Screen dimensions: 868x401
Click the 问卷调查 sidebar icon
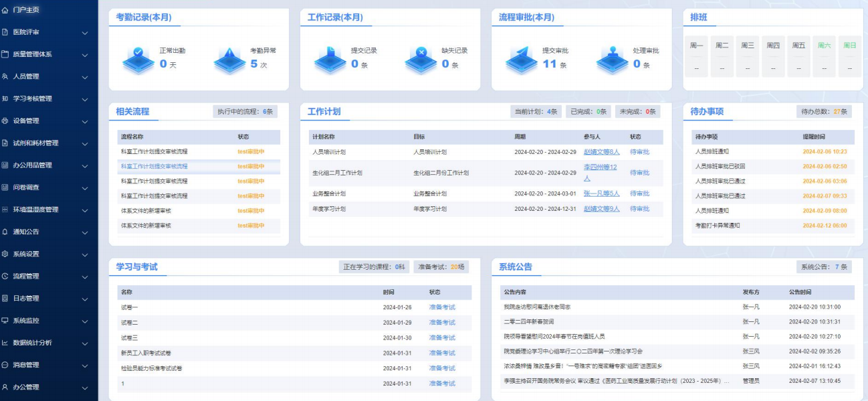tap(5, 187)
